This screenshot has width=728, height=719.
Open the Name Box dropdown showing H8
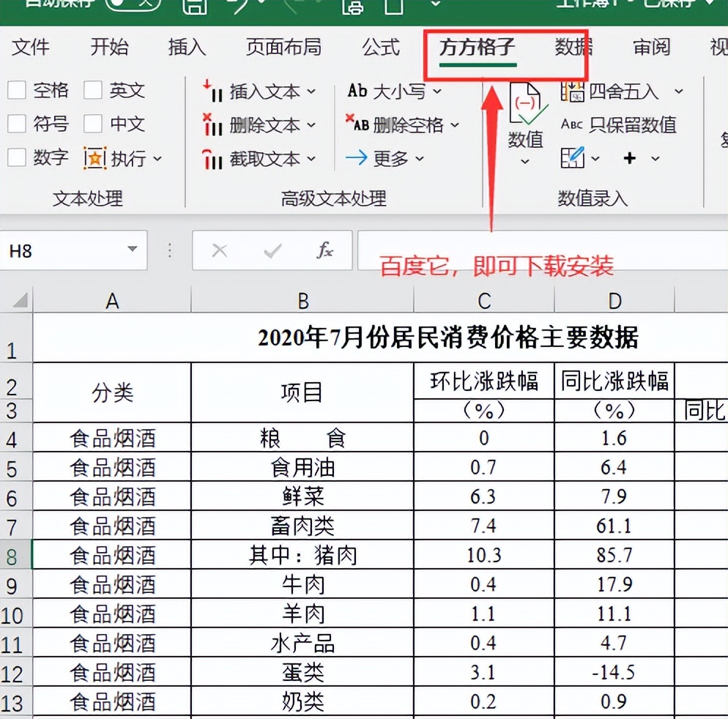(133, 250)
